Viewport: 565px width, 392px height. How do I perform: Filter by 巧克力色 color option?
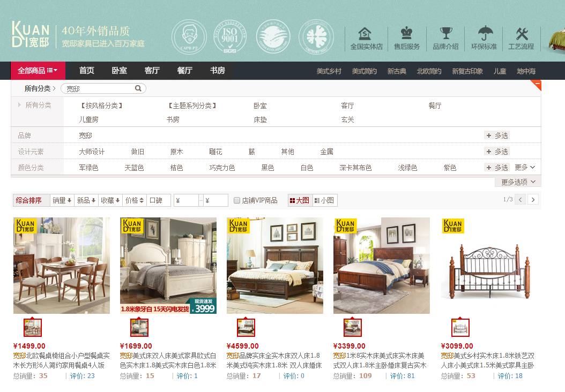[222, 168]
